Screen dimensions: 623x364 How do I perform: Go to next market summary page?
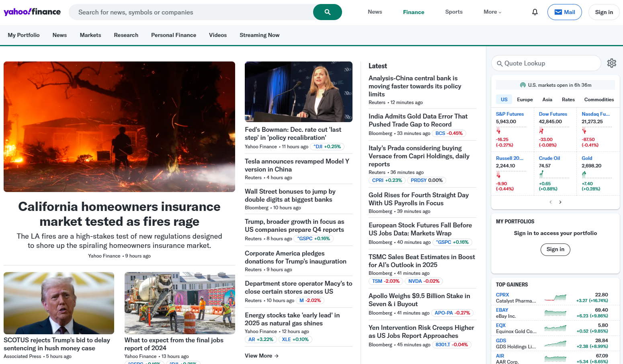click(x=560, y=202)
